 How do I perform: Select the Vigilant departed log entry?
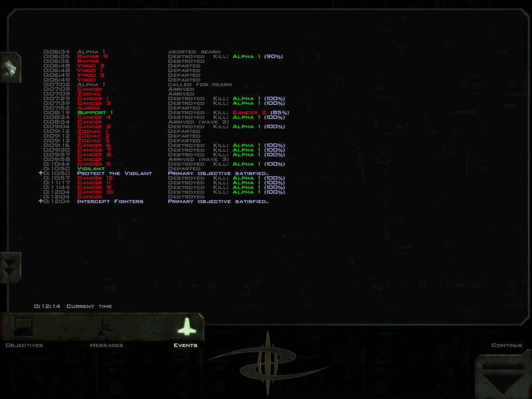[91, 169]
